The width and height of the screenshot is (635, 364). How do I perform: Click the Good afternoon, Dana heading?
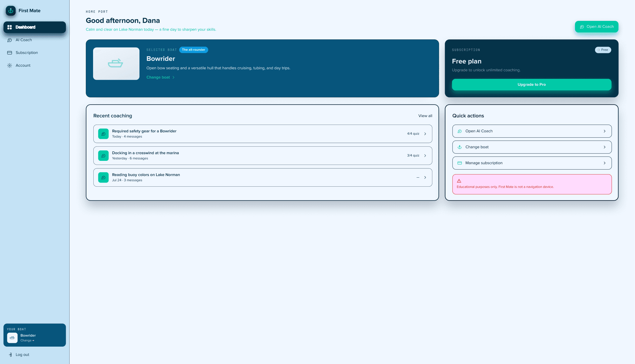pos(123,21)
